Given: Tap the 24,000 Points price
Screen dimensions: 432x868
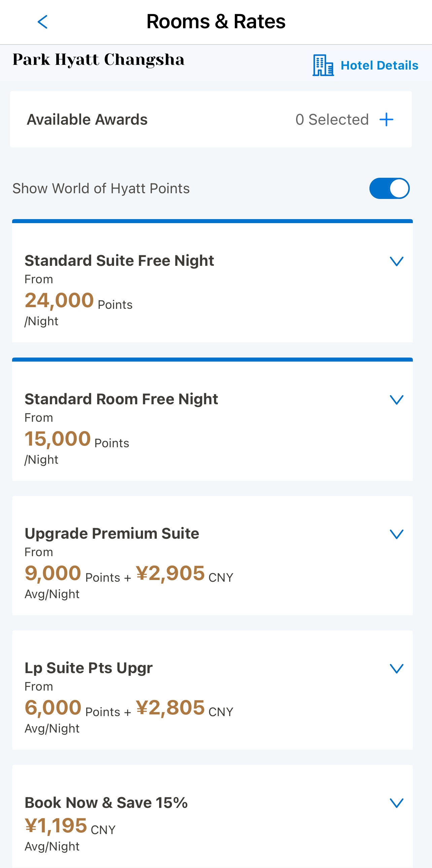Looking at the screenshot, I should click(x=78, y=301).
